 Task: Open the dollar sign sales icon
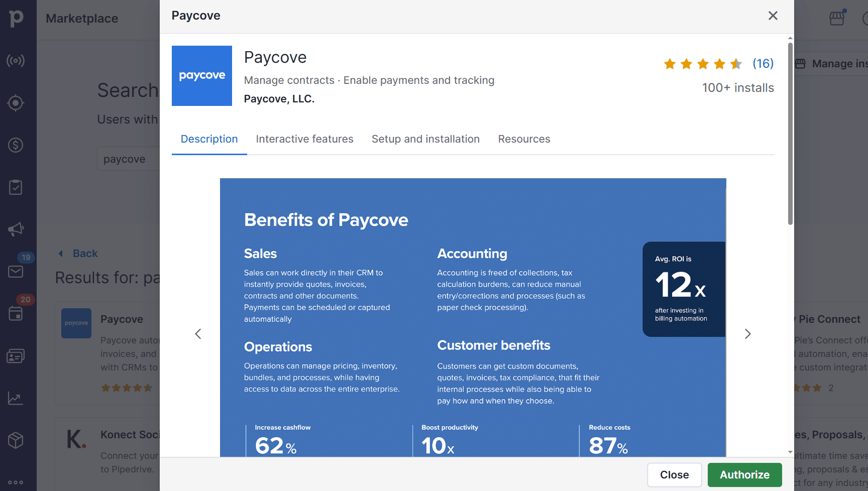pyautogui.click(x=16, y=145)
